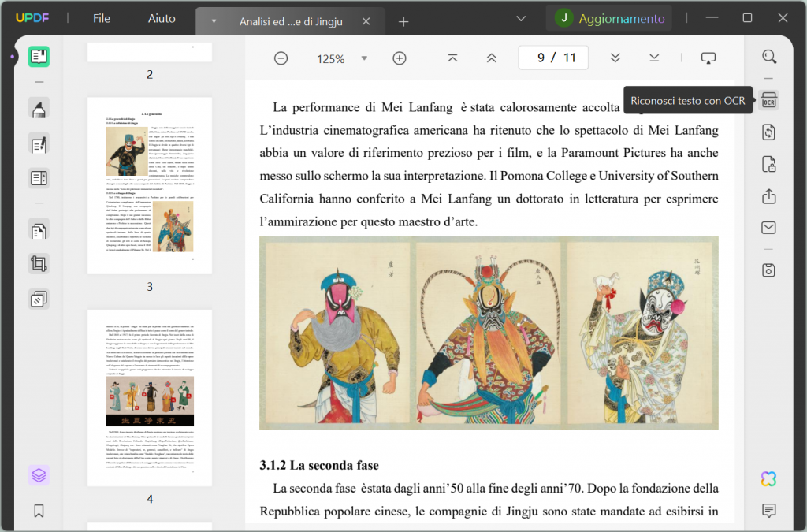The width and height of the screenshot is (807, 532).
Task: Open the tab list dropdown arrow
Action: tap(520, 18)
